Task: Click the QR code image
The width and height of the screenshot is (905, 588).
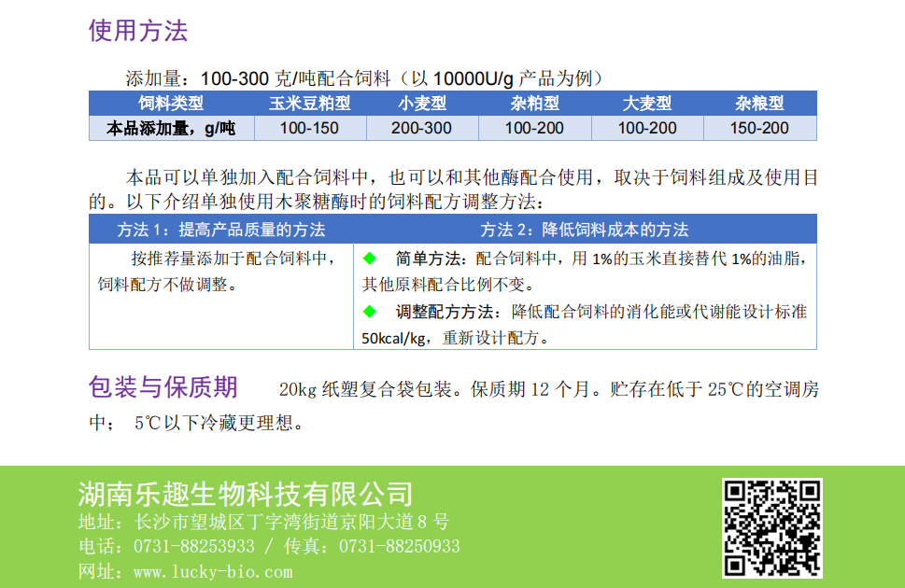Action: tap(771, 527)
